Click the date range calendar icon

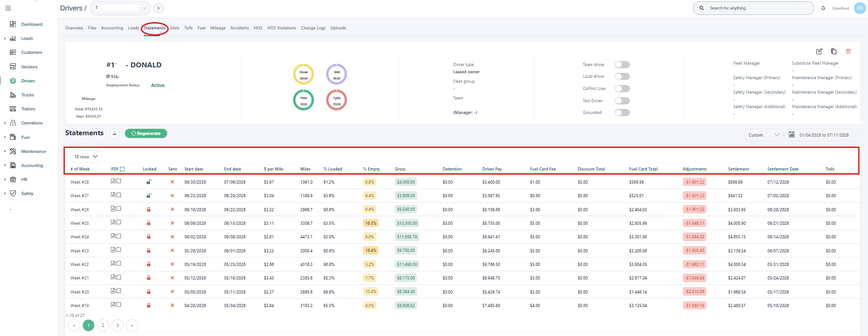791,135
